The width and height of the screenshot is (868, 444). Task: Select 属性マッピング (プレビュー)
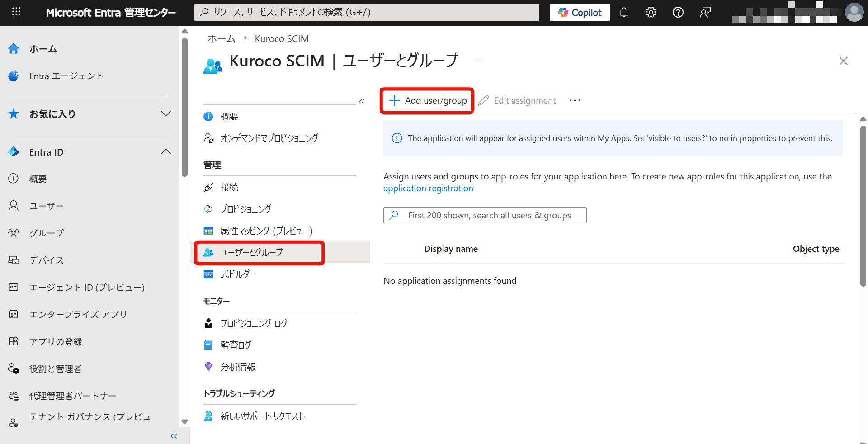(266, 231)
